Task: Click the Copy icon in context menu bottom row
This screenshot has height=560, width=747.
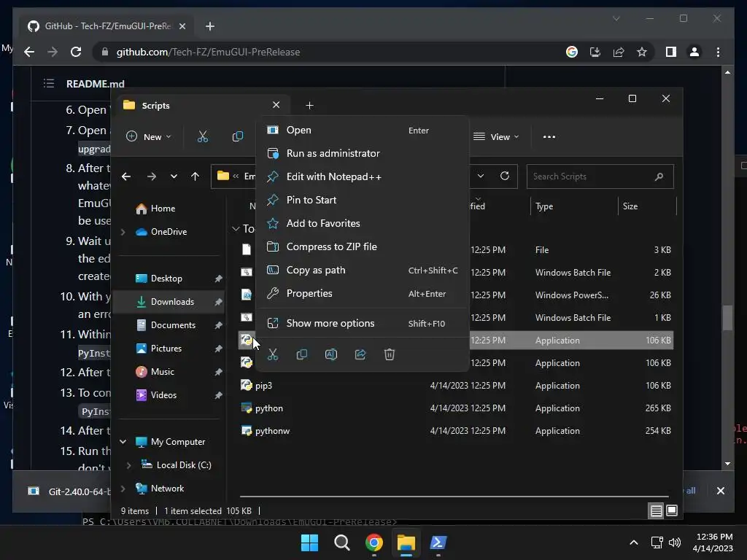Action: click(x=301, y=354)
